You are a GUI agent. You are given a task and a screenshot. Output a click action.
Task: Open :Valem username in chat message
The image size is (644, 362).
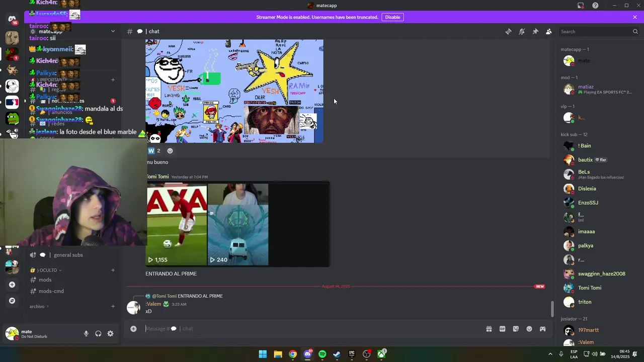click(x=153, y=304)
